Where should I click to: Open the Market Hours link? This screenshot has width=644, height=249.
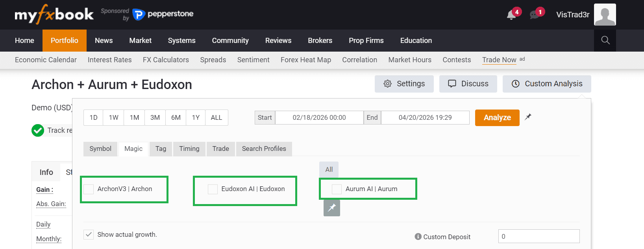click(410, 60)
